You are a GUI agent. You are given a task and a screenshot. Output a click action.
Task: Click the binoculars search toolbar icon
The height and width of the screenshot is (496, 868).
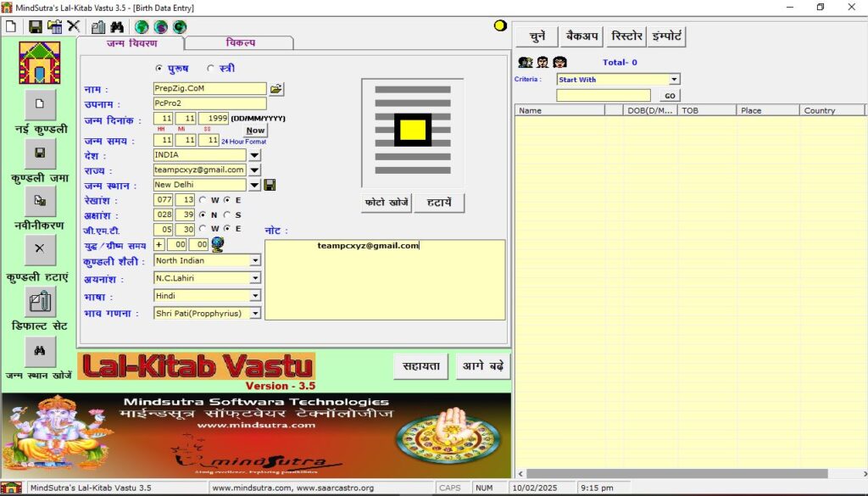click(x=117, y=26)
